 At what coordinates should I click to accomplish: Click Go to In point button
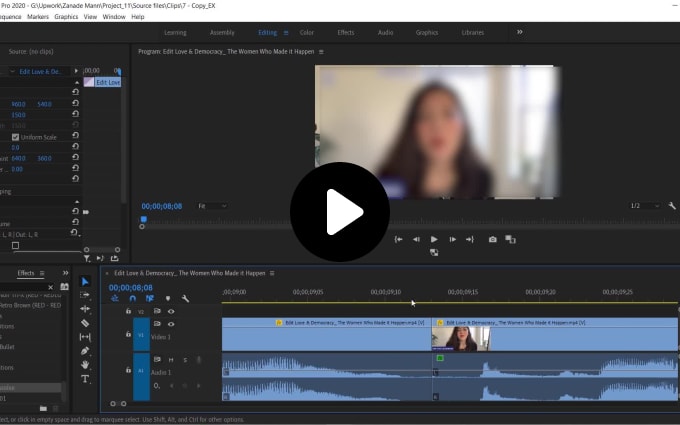[x=399, y=239]
